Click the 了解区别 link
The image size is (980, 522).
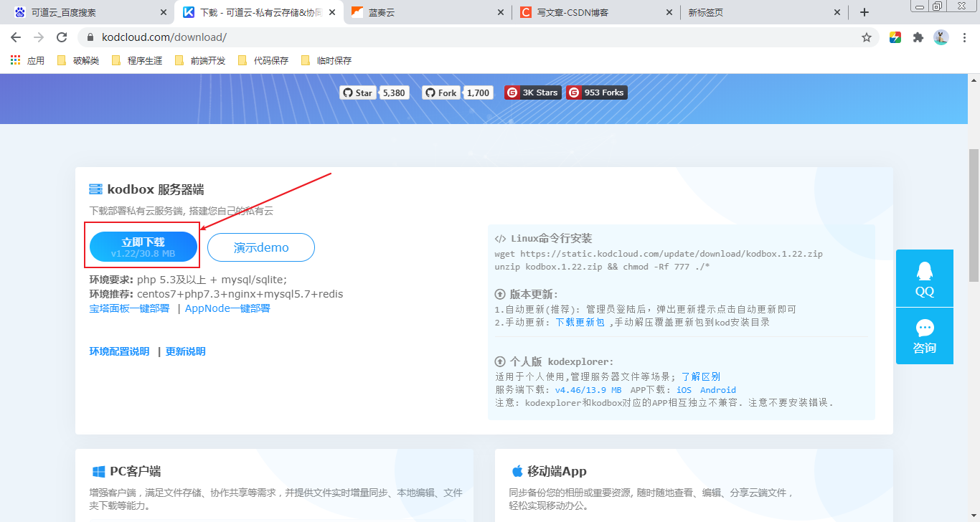(700, 376)
